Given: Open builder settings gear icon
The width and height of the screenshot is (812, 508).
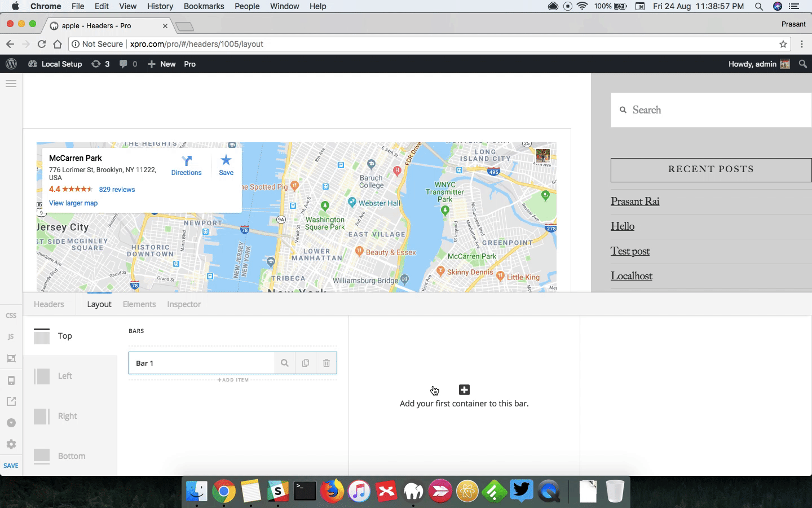Looking at the screenshot, I should click(x=11, y=444).
